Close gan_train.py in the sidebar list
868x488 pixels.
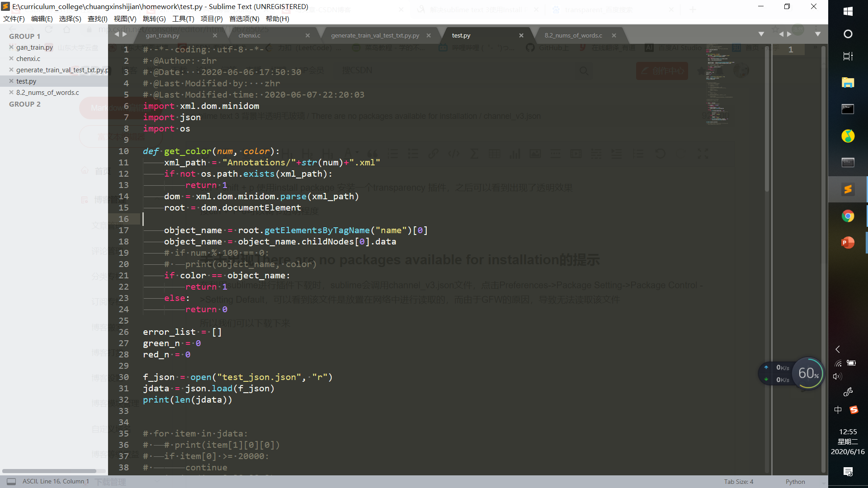click(11, 47)
